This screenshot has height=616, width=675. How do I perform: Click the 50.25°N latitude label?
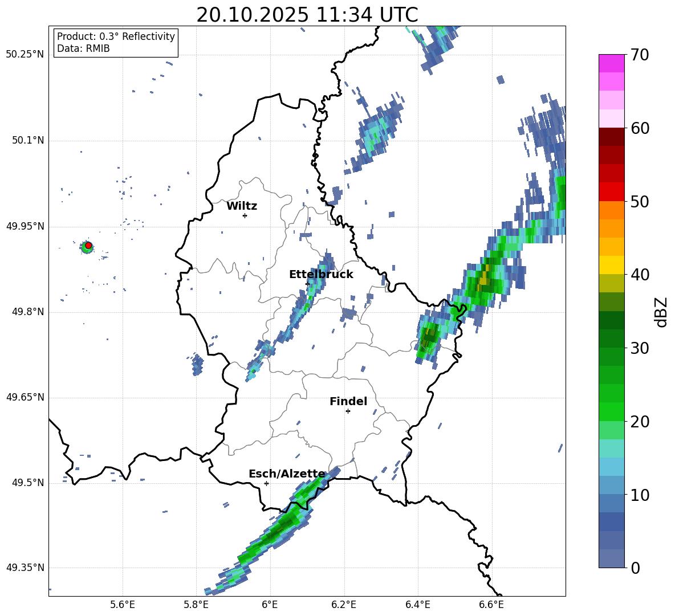tap(25, 55)
